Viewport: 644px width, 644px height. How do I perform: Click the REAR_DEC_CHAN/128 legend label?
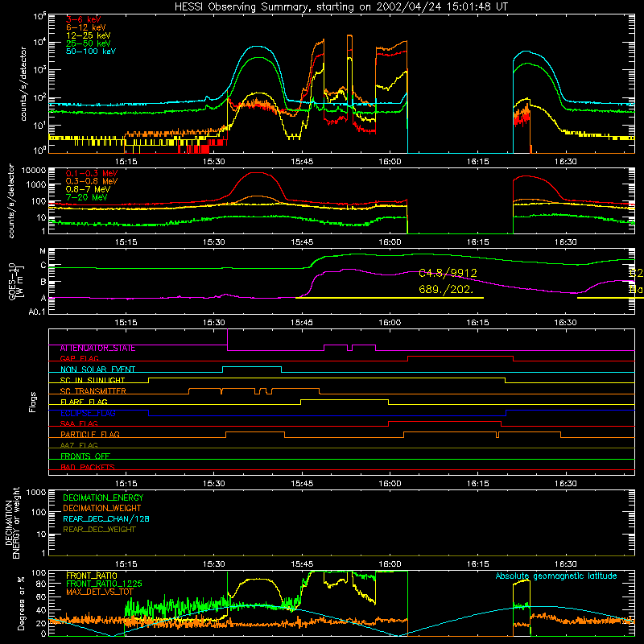pos(106,518)
